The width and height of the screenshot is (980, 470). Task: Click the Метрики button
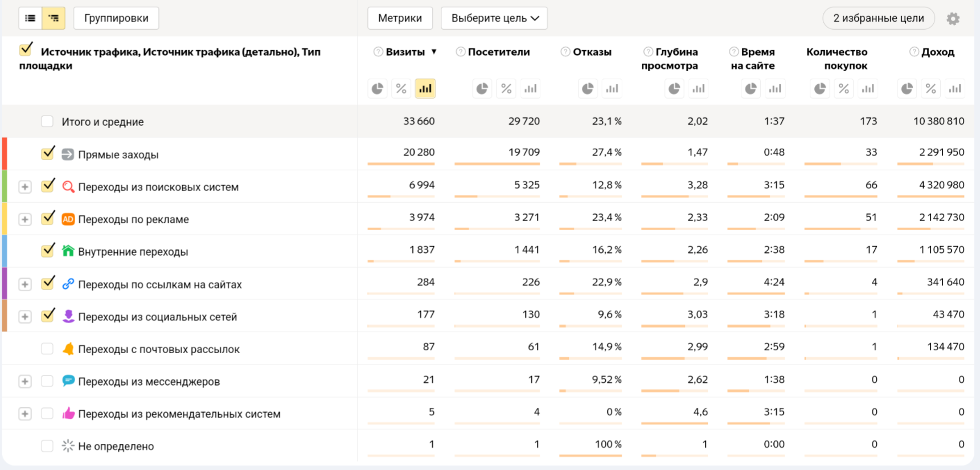(x=400, y=18)
